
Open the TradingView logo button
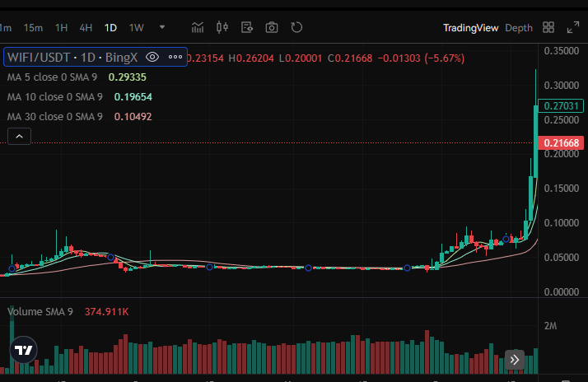(23, 350)
